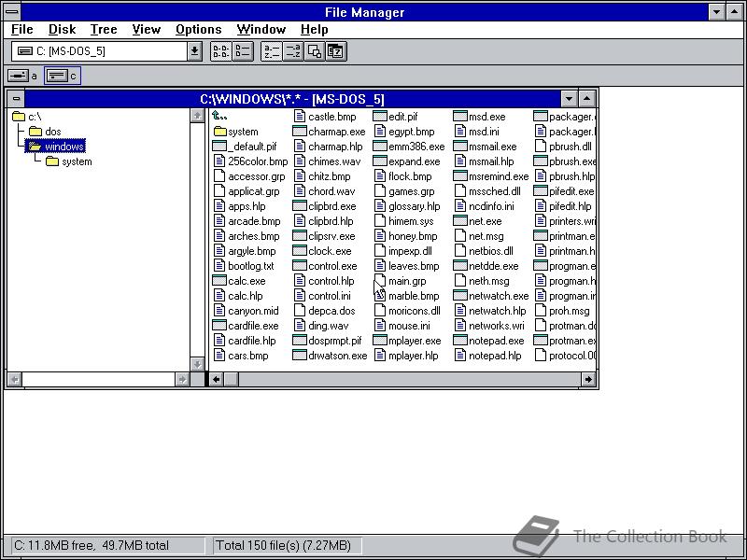Image resolution: width=747 pixels, height=560 pixels.
Task: Click the charmap.exe program icon
Action: (299, 131)
